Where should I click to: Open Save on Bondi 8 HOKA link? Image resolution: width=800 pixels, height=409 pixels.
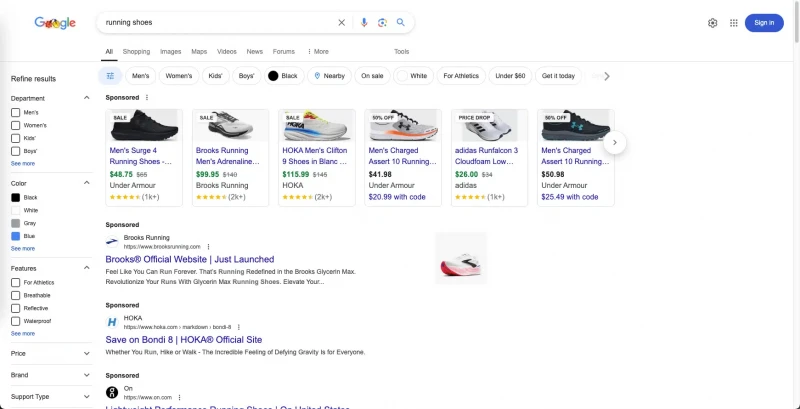click(184, 340)
